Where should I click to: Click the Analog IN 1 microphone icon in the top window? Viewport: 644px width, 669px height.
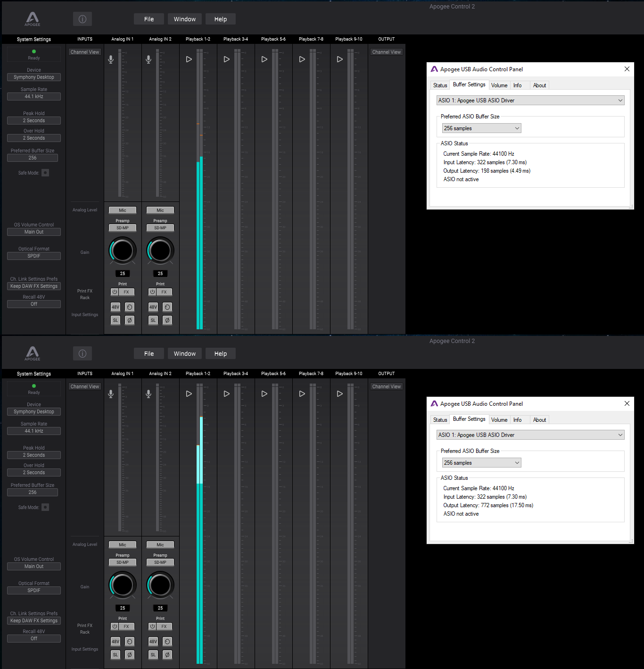click(111, 59)
